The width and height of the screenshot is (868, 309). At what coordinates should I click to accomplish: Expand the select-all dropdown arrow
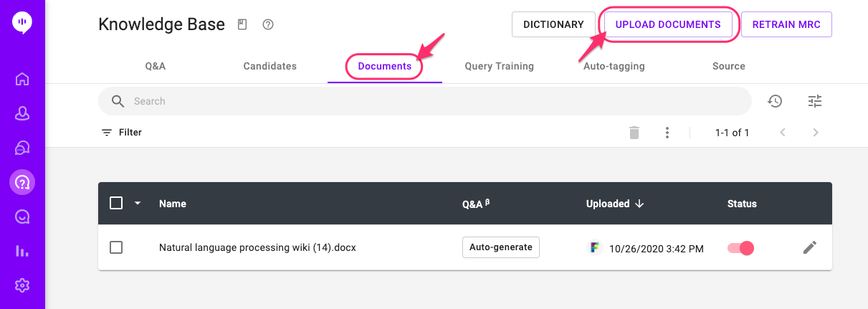138,204
